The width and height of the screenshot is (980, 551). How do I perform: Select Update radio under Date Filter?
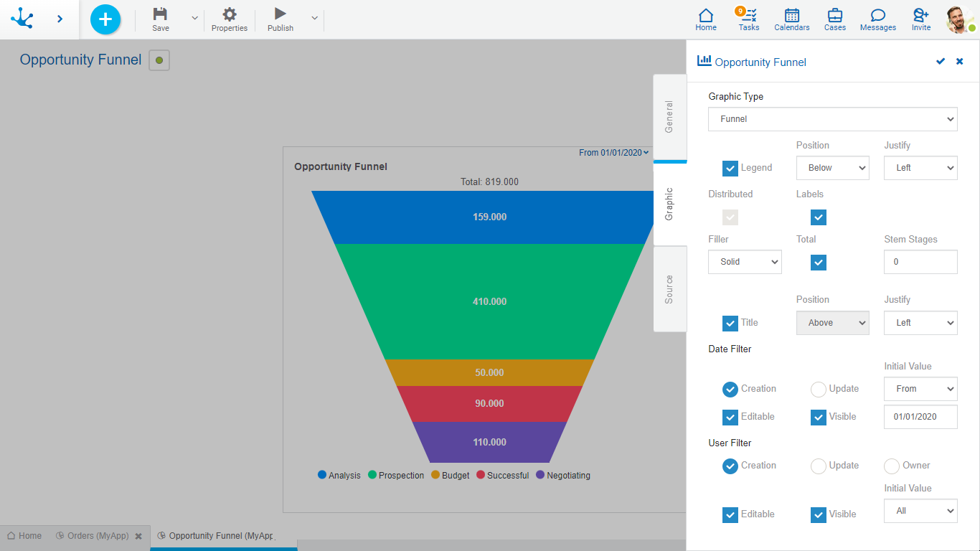click(819, 390)
